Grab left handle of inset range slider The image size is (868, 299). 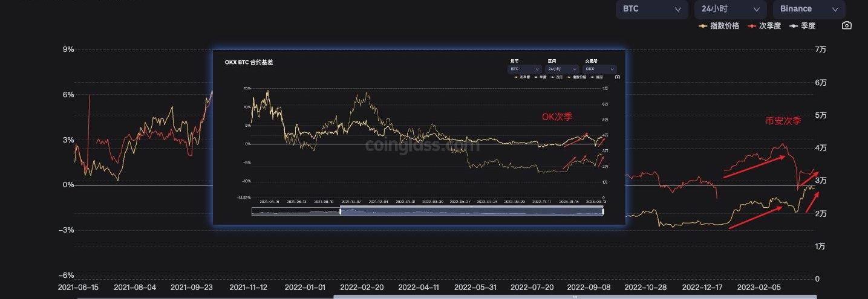[341, 211]
